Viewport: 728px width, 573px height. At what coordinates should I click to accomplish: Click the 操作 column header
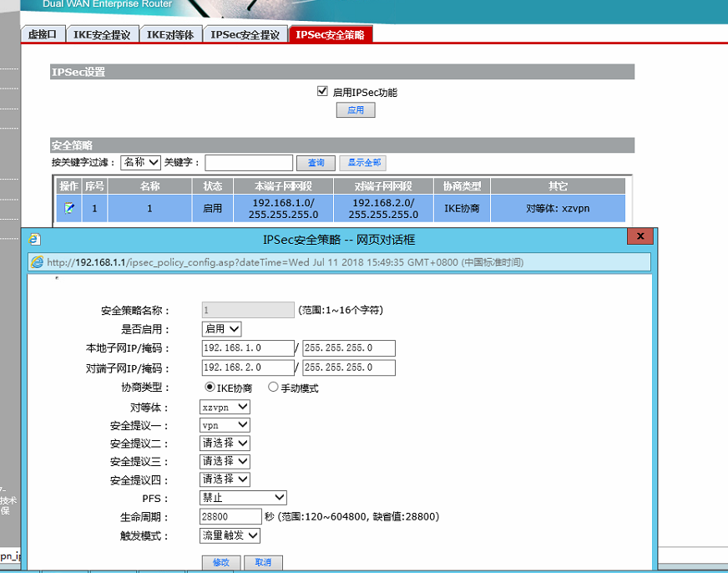coord(68,186)
